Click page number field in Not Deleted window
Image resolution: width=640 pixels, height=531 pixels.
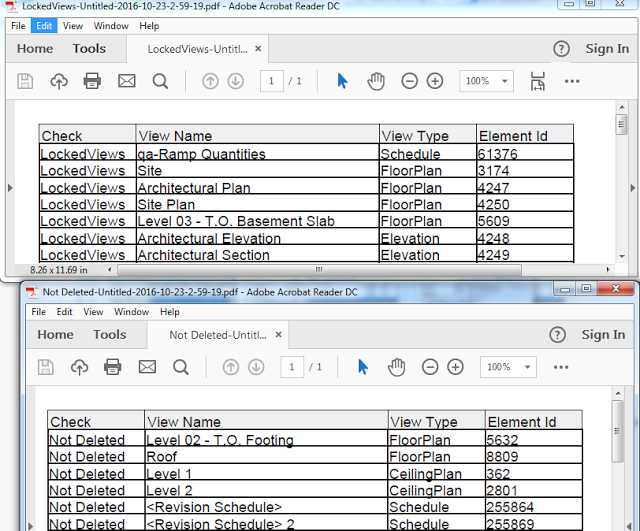(292, 367)
